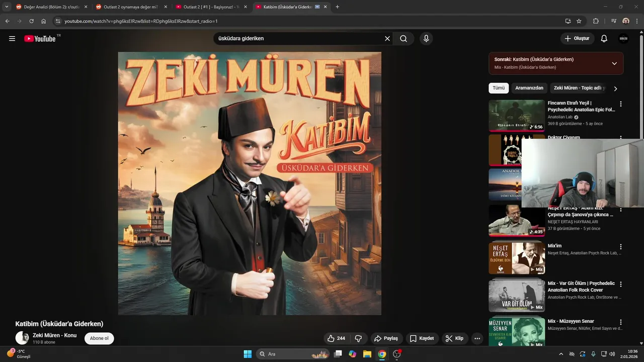Click the Kaydet save button
This screenshot has height=362, width=644.
pos(422,338)
